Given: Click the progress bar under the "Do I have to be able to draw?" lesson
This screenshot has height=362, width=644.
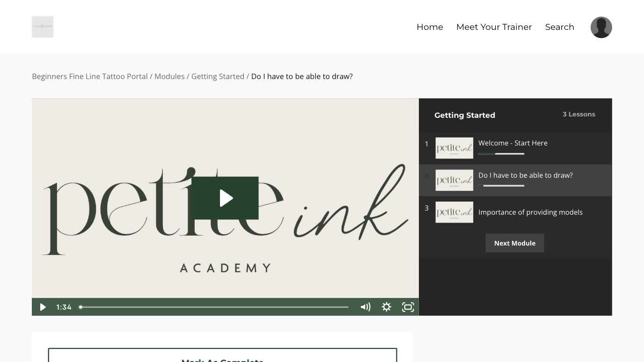Looking at the screenshot, I should 501,186.
